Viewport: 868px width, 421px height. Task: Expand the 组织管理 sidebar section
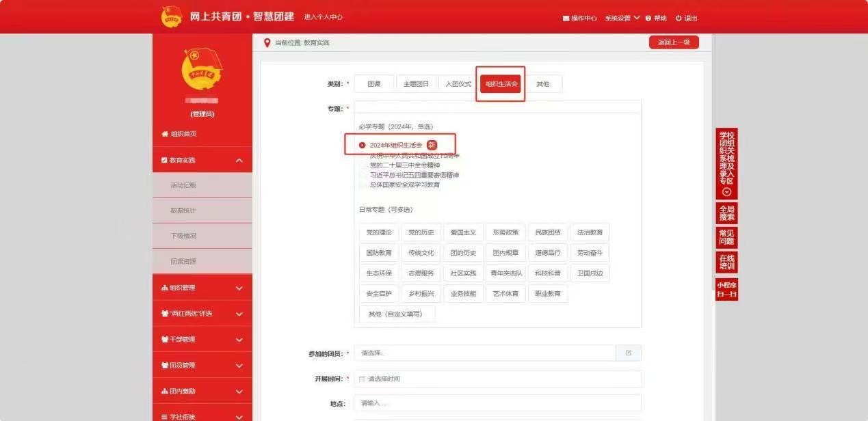pos(239,288)
